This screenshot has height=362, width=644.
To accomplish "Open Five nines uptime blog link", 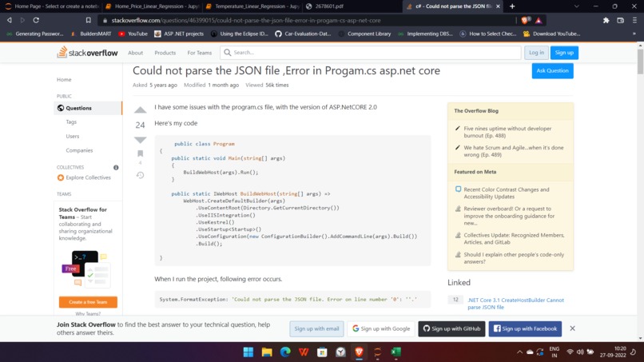I will [x=507, y=132].
